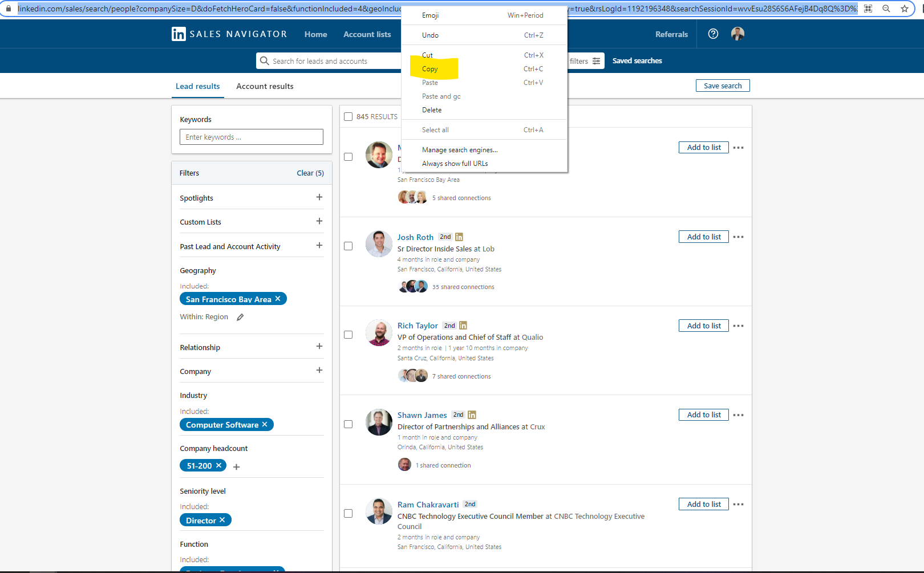Open the profile avatar menu in header
The width and height of the screenshot is (924, 573).
click(x=737, y=34)
